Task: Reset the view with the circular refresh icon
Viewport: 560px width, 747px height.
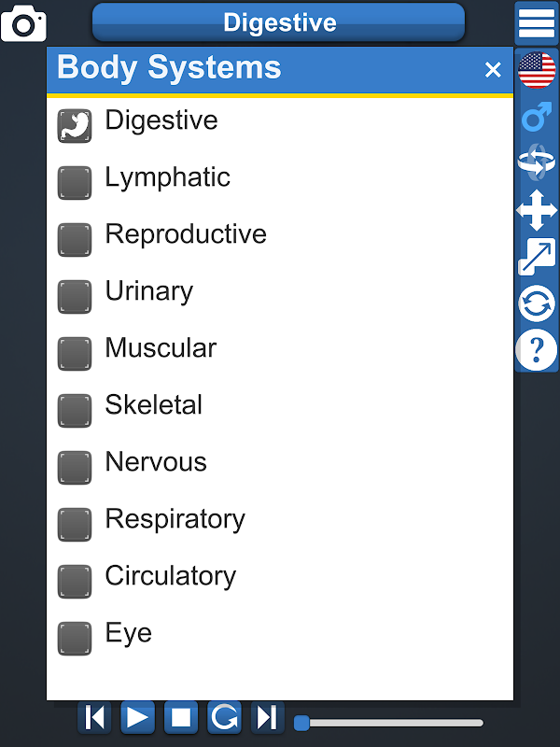Action: [537, 303]
